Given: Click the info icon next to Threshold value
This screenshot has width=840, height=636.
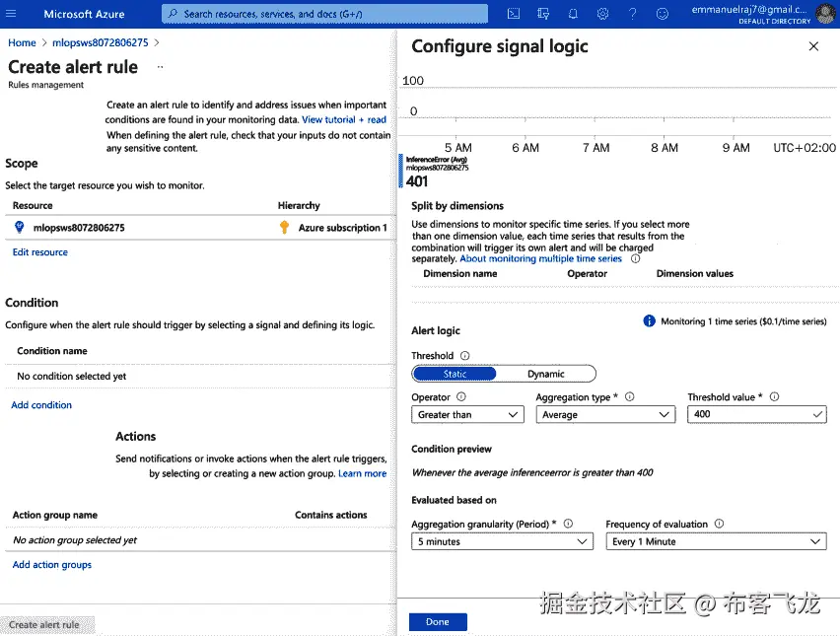Looking at the screenshot, I should click(774, 397).
